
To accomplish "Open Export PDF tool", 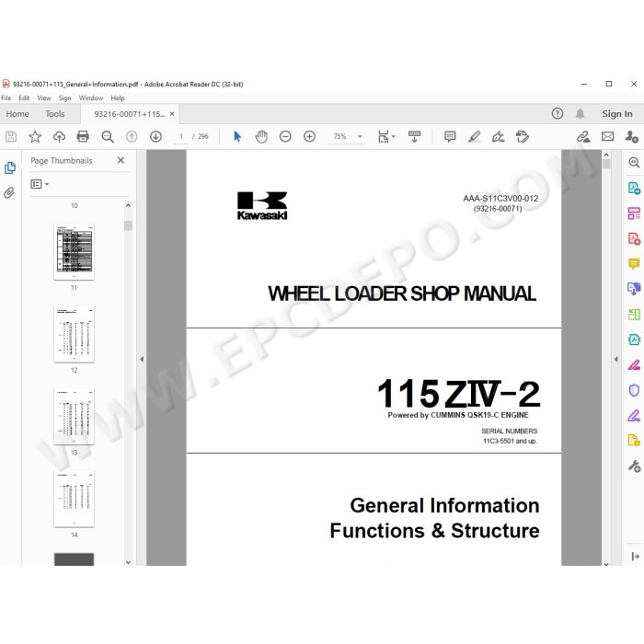I will pos(634,189).
